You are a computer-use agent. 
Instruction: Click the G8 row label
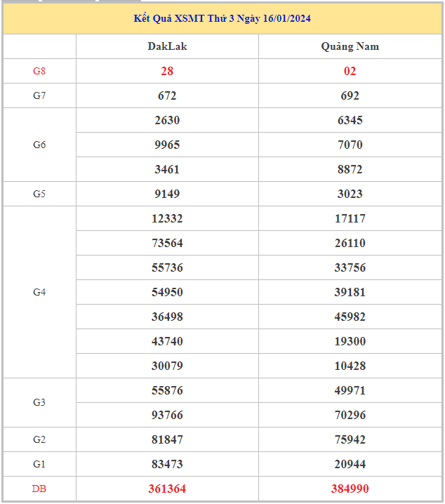(x=39, y=71)
